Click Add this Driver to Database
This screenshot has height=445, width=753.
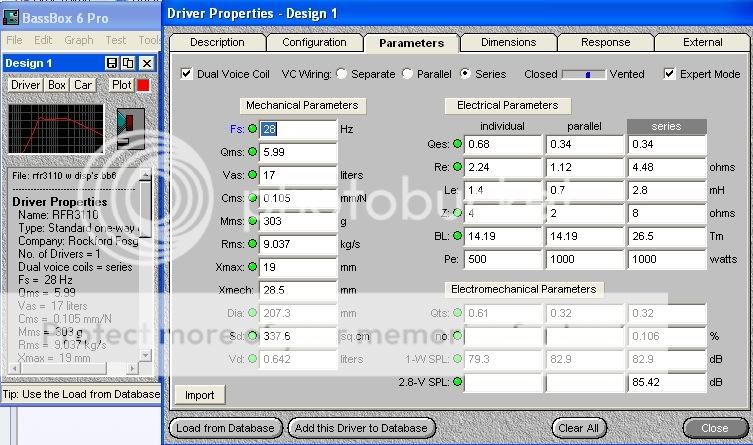361,428
